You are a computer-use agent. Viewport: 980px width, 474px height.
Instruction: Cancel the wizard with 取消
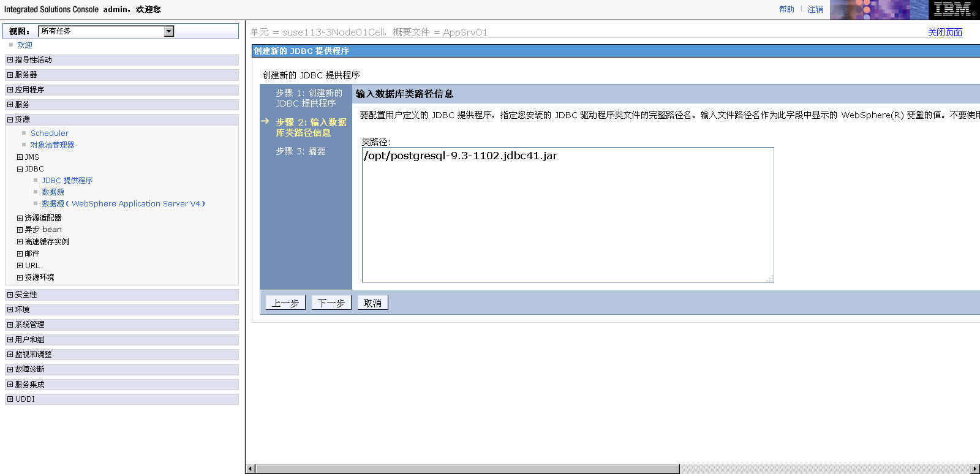(372, 303)
